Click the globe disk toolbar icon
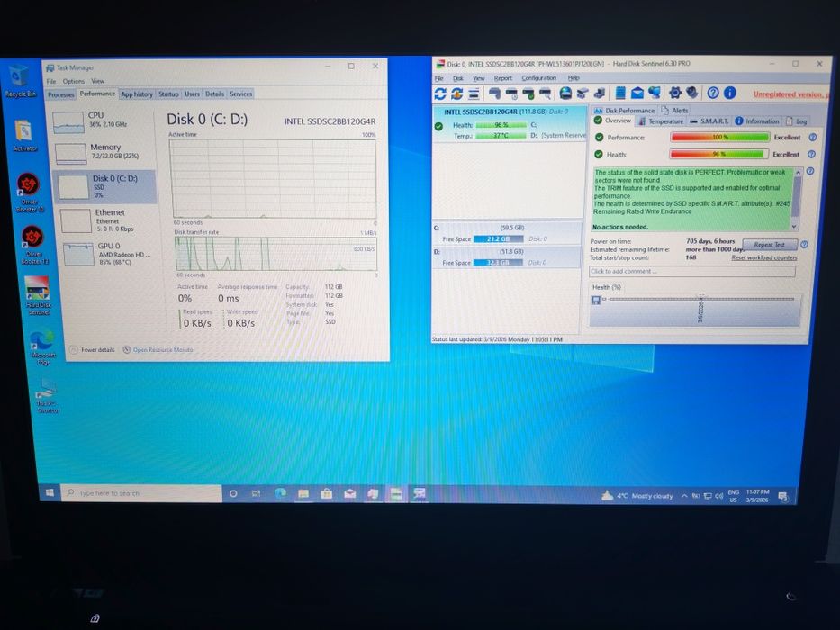Image resolution: width=840 pixels, height=630 pixels. click(565, 94)
